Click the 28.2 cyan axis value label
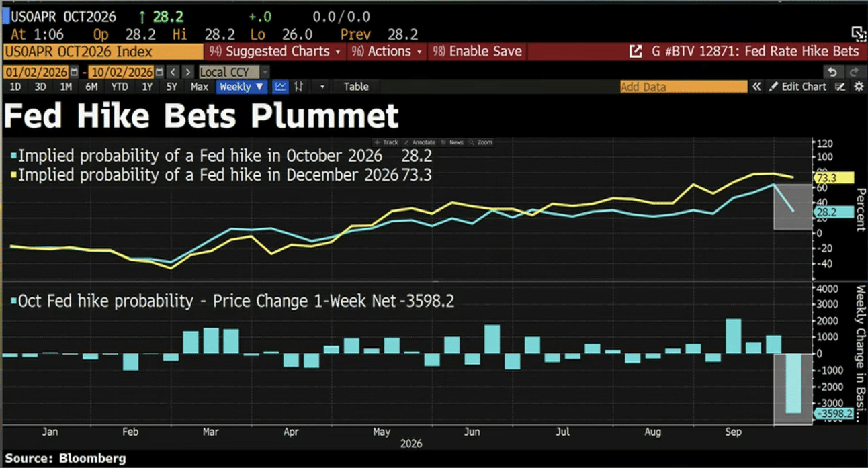 click(x=833, y=212)
